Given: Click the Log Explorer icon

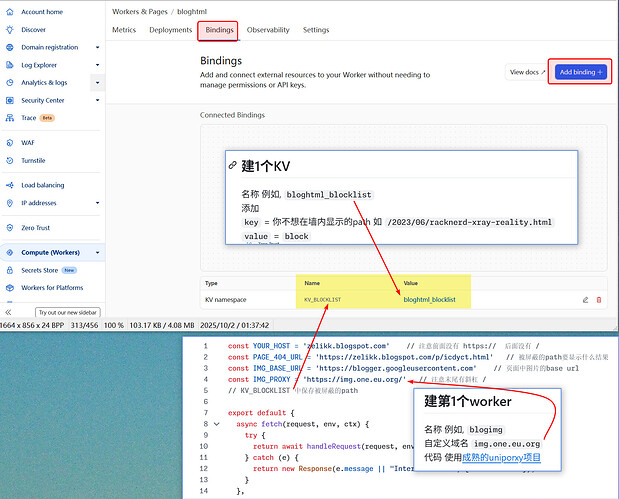Looking at the screenshot, I should [x=10, y=65].
